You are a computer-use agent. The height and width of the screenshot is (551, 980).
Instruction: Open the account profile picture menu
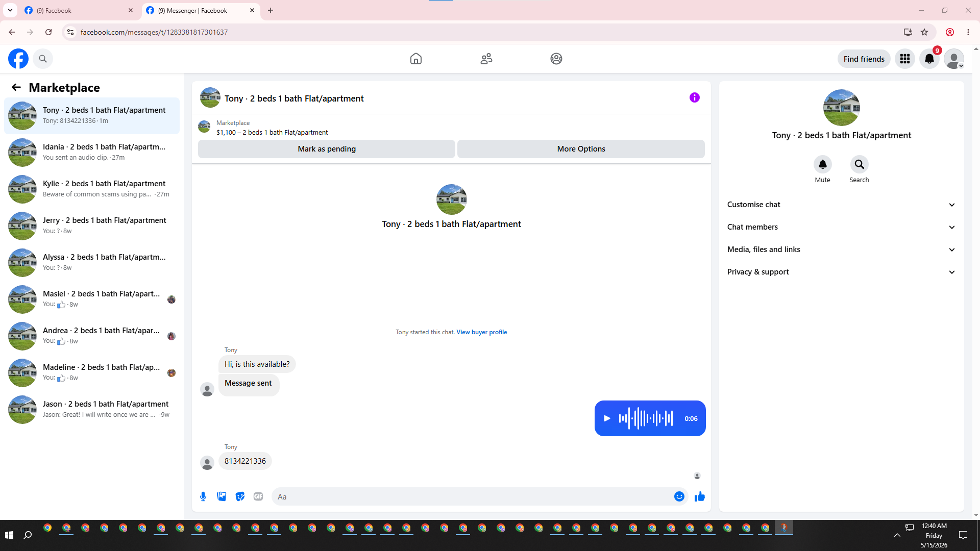point(954,59)
